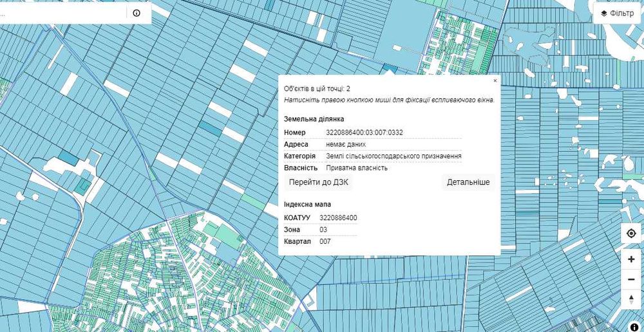Click the Об'єктів в цій точці: 2 text
Image resolution: width=644 pixels, height=332 pixels.
click(x=317, y=89)
